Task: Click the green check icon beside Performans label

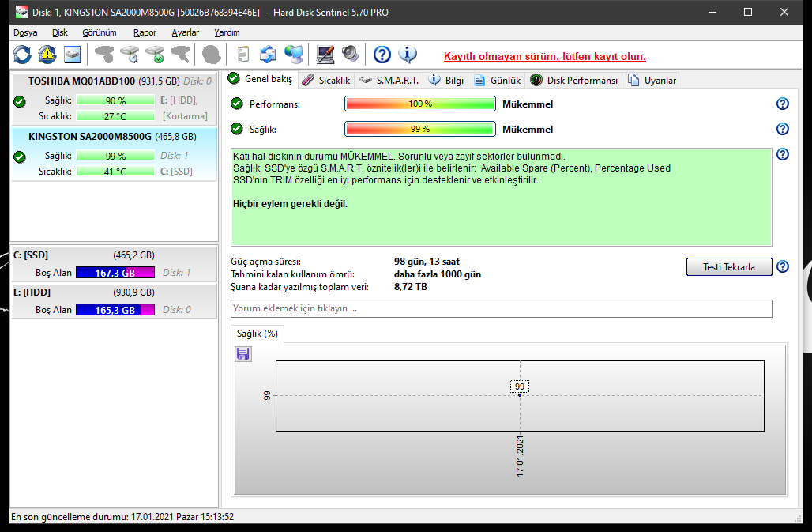Action: pos(237,104)
